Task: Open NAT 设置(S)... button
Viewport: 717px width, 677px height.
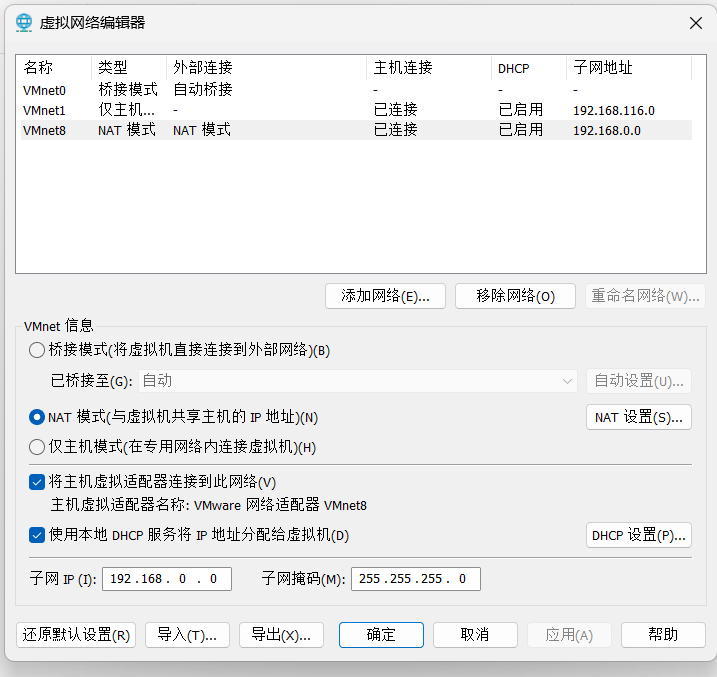Action: pos(639,417)
